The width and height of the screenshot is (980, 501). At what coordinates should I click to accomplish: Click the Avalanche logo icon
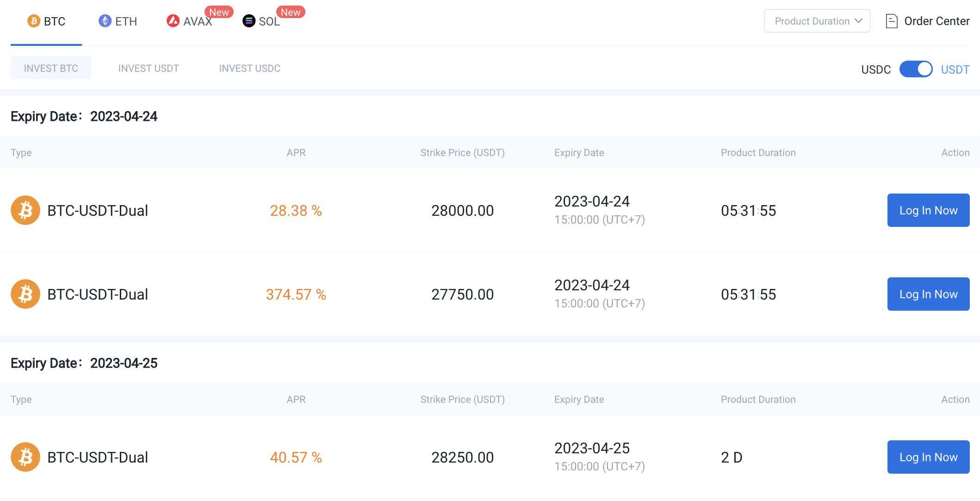tap(173, 21)
